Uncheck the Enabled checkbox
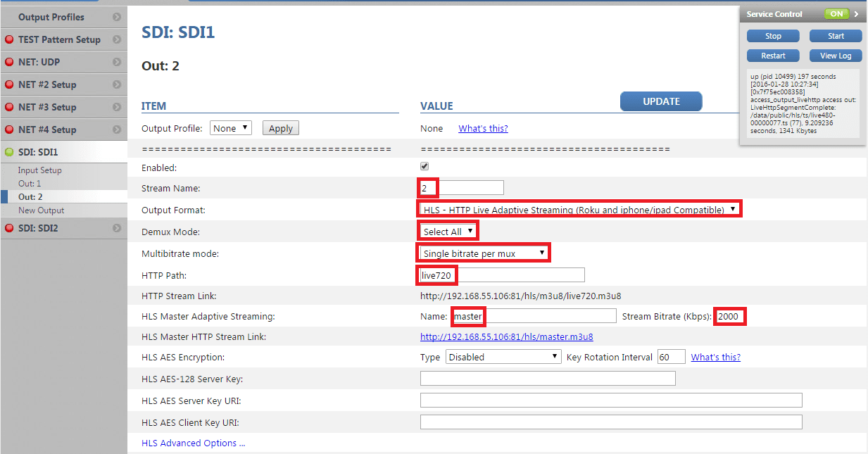 (424, 167)
